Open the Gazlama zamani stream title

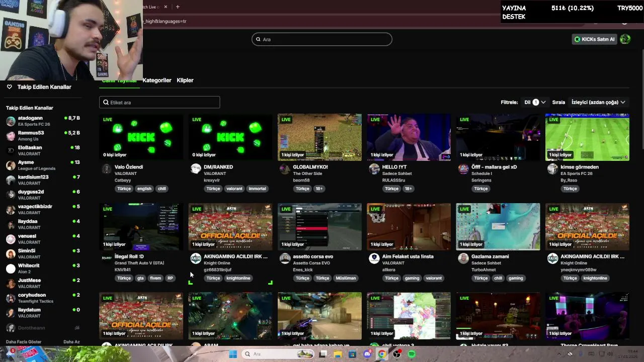(x=490, y=256)
